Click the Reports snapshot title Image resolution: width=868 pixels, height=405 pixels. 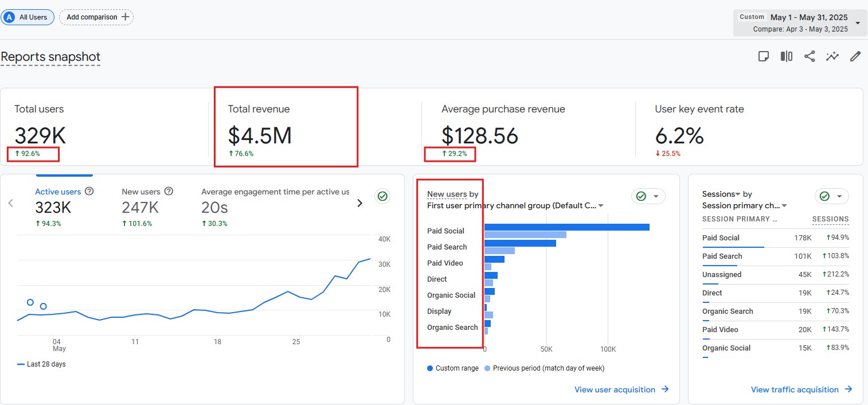(x=50, y=57)
